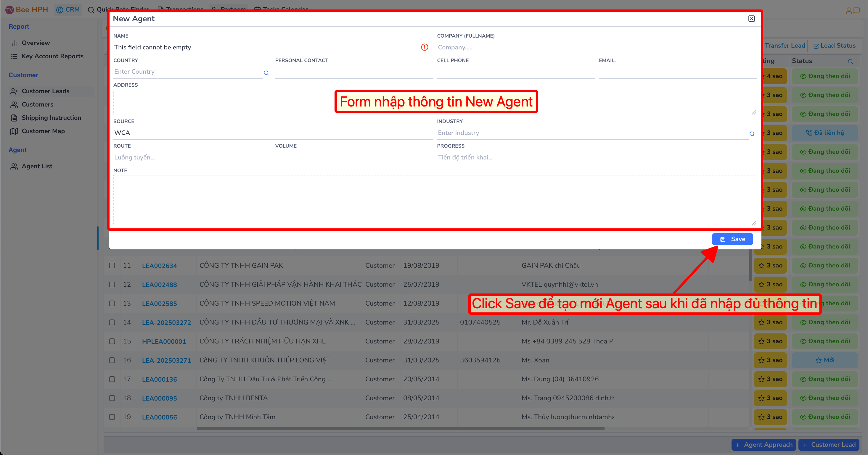Click the red error icon in Name field
Screen dimensions: 868x455
pos(424,47)
